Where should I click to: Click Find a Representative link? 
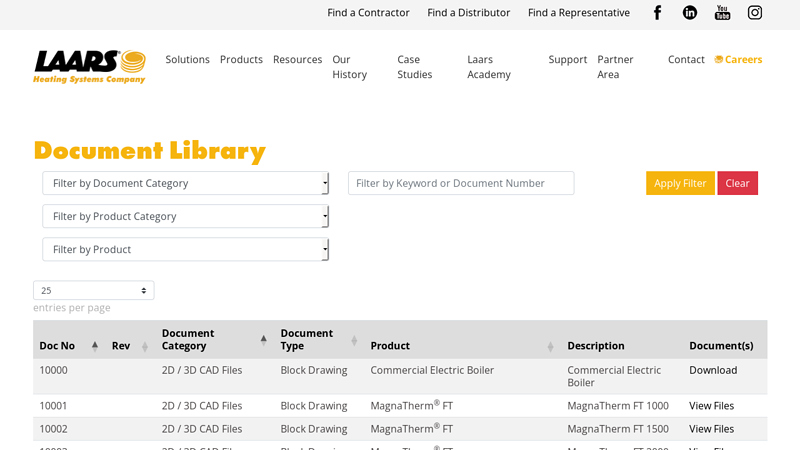pos(579,13)
